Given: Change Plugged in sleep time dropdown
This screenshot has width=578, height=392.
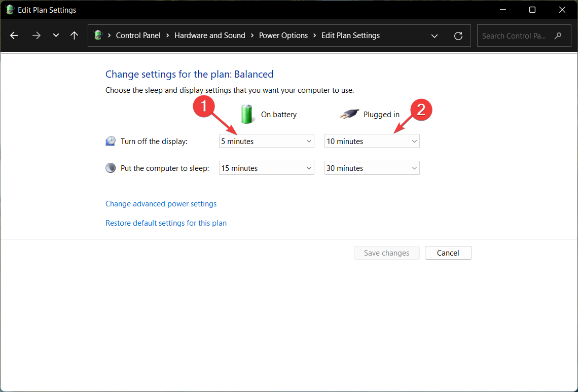Looking at the screenshot, I should (372, 168).
